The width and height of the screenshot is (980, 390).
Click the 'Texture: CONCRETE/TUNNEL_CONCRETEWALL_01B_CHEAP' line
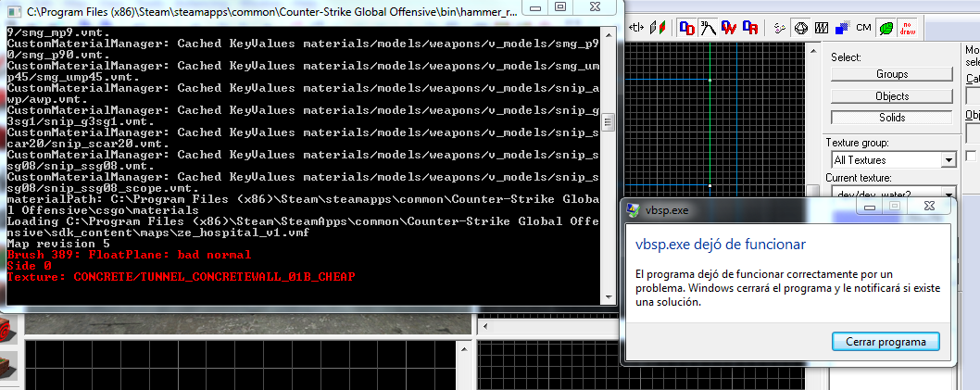point(182,277)
